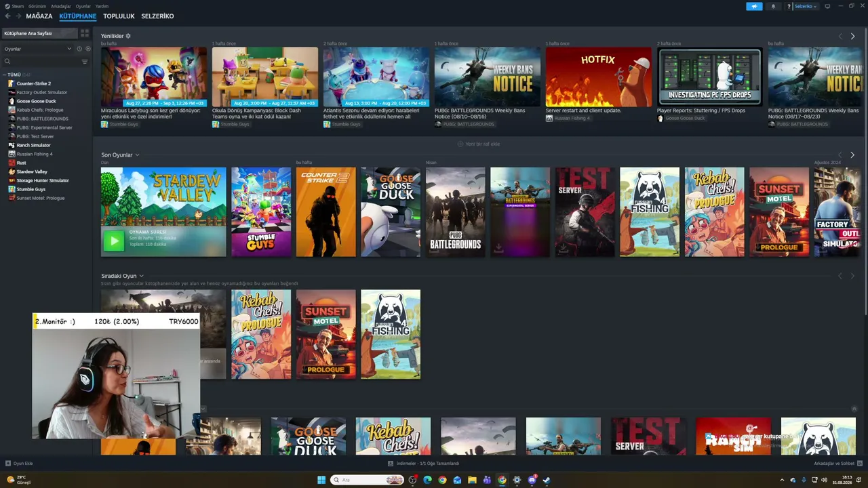Show next items in Son Oyunlar shelf
The image size is (868, 488).
click(852, 155)
